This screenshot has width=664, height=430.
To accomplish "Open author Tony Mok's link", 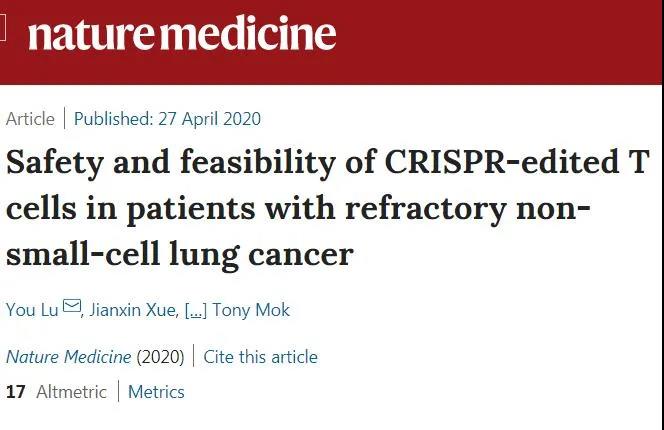I will (x=251, y=310).
